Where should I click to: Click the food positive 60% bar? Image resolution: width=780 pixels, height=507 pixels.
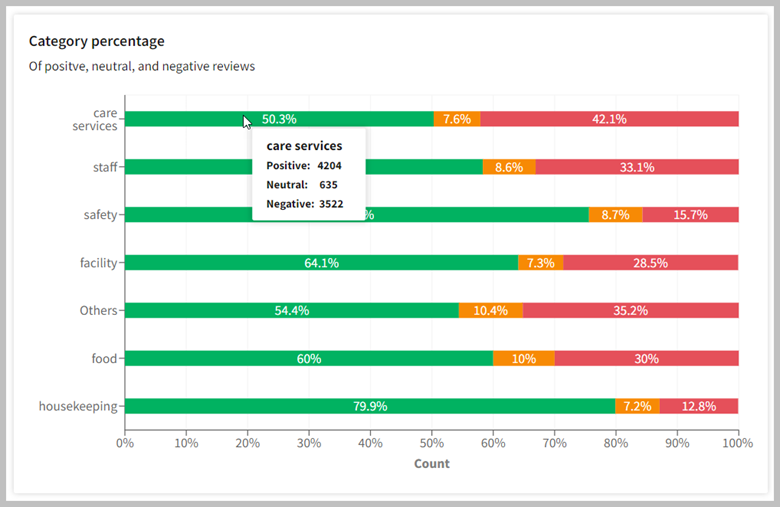[x=309, y=358]
